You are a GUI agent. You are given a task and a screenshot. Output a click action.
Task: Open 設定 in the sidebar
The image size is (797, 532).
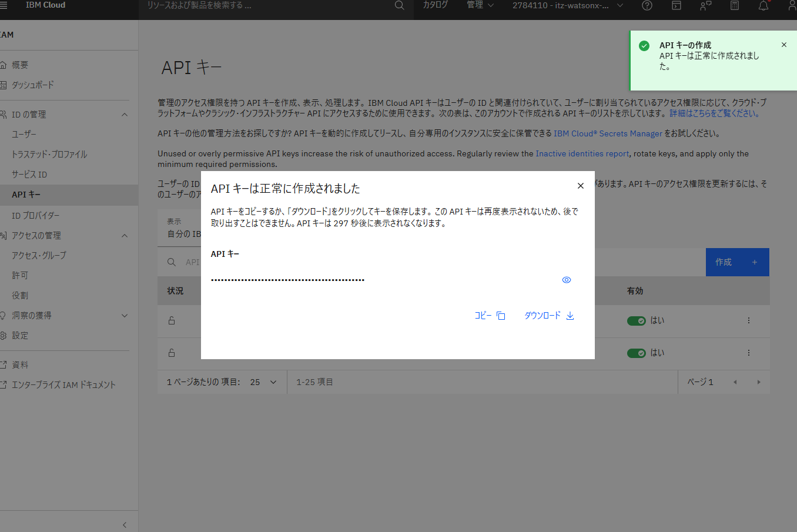[x=20, y=336]
